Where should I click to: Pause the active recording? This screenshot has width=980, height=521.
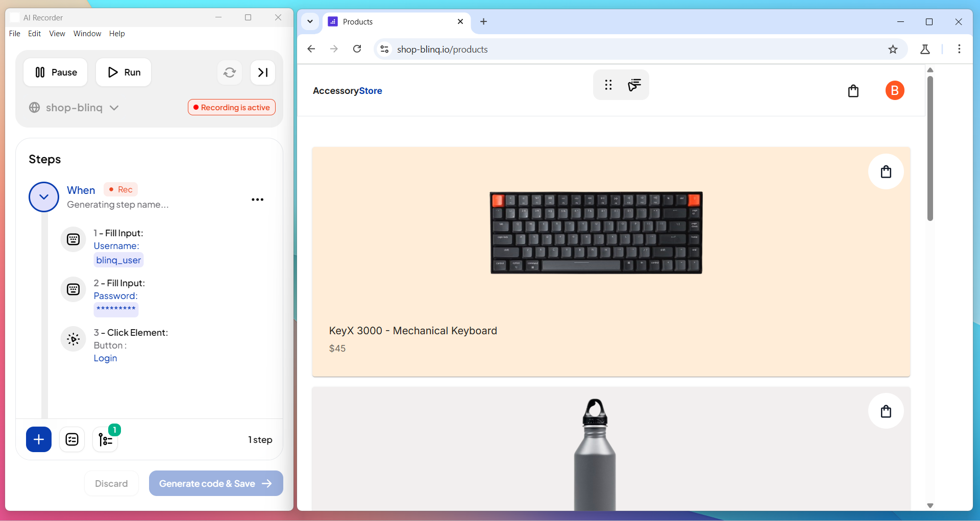[x=56, y=72]
